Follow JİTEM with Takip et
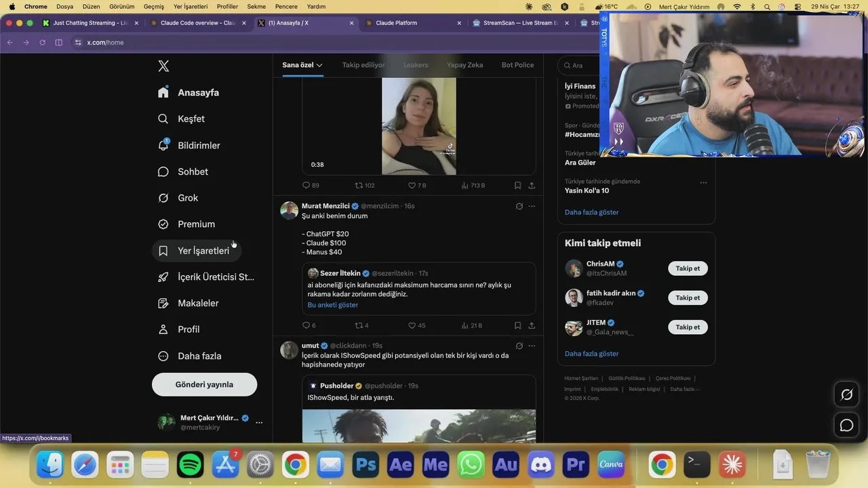Viewport: 868px width, 488px height. click(x=688, y=327)
